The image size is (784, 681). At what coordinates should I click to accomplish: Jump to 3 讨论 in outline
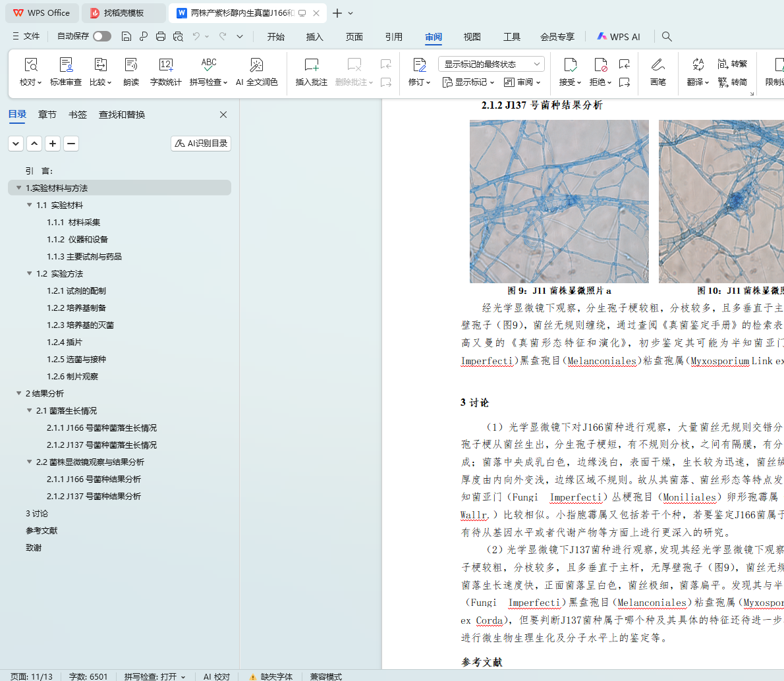click(x=37, y=514)
